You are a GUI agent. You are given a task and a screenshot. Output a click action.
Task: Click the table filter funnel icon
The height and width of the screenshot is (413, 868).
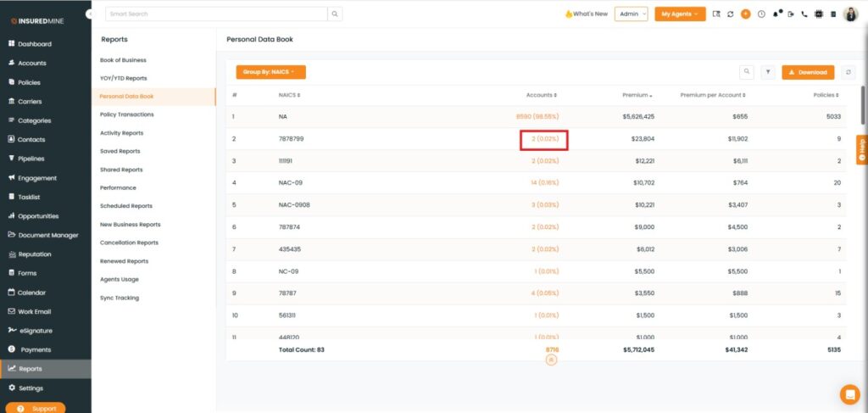click(x=768, y=73)
